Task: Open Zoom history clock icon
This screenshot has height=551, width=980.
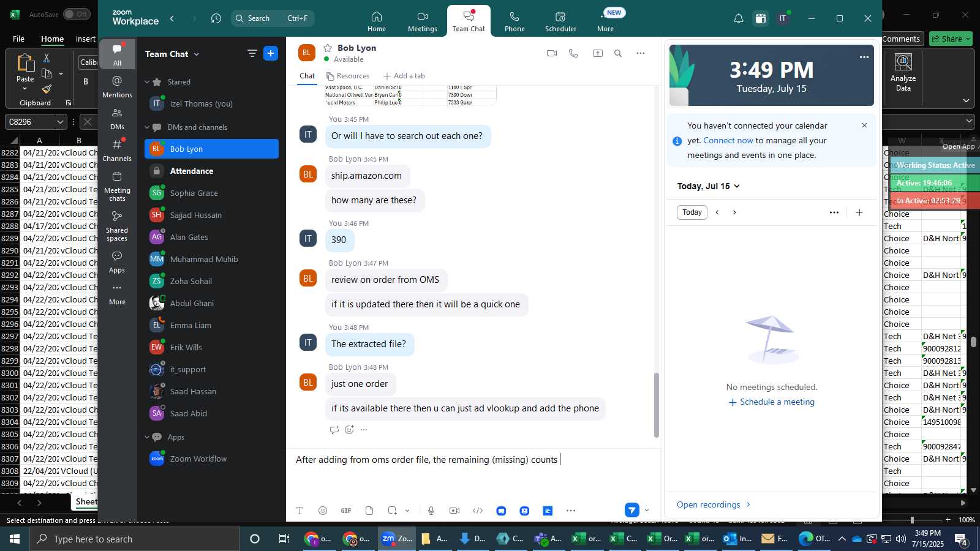Action: (x=216, y=18)
